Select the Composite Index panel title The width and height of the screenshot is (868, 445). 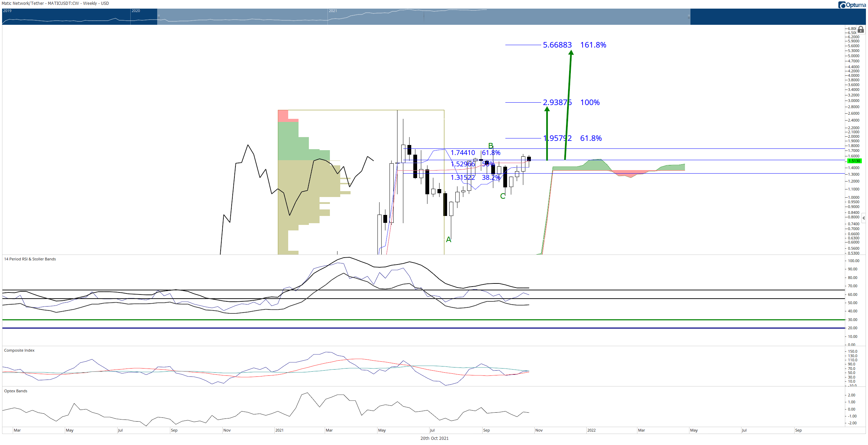(19, 350)
